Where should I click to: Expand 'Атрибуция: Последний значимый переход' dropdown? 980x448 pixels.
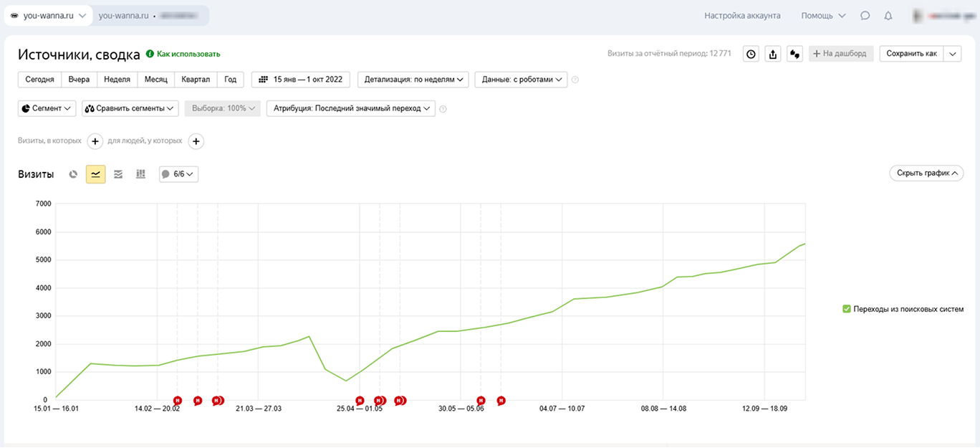coord(351,108)
